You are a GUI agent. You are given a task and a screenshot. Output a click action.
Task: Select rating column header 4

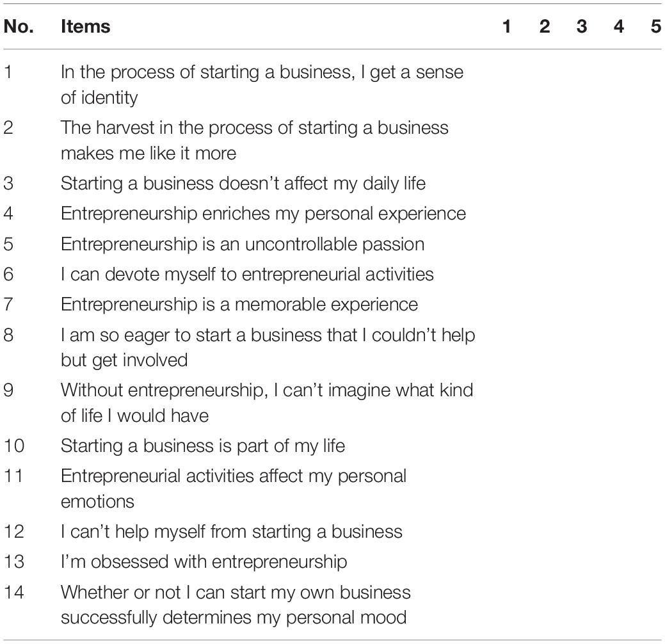point(619,26)
